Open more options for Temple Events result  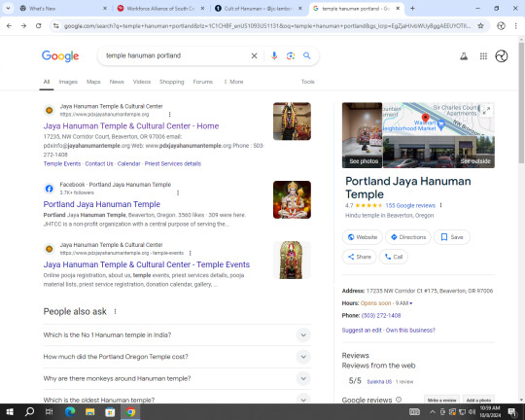(191, 253)
